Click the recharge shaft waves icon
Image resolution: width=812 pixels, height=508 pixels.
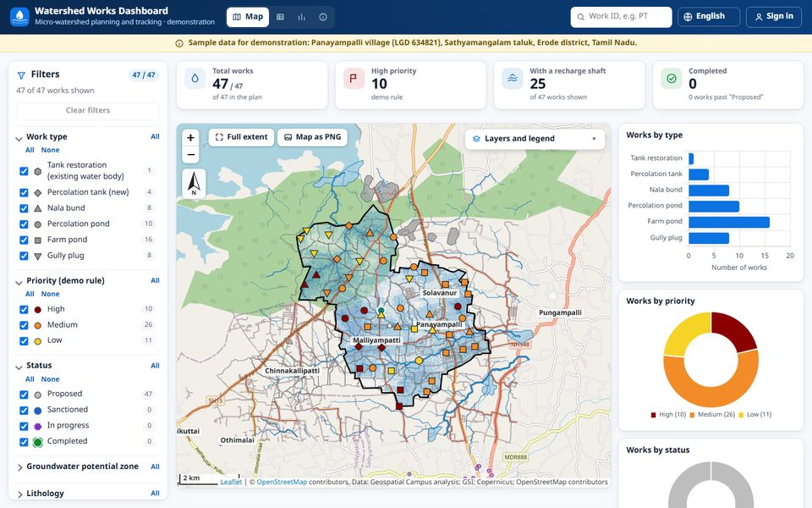coord(513,79)
